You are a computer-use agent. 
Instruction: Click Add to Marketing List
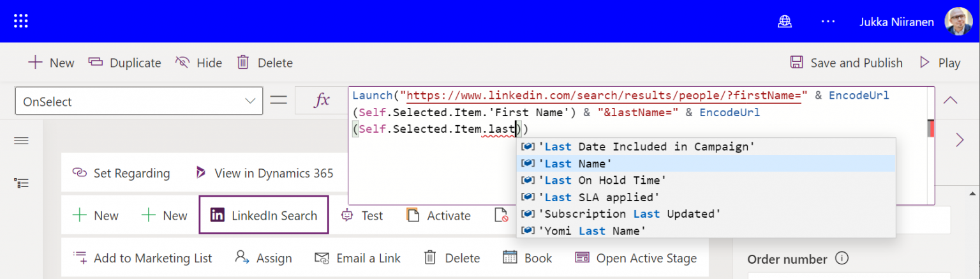coord(142,258)
